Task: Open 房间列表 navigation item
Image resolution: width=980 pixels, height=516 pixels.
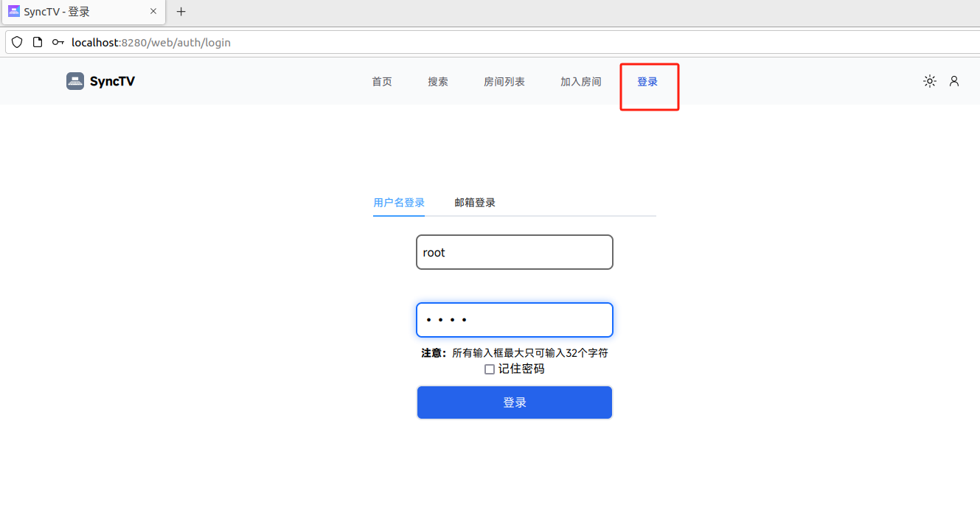Action: coord(504,82)
